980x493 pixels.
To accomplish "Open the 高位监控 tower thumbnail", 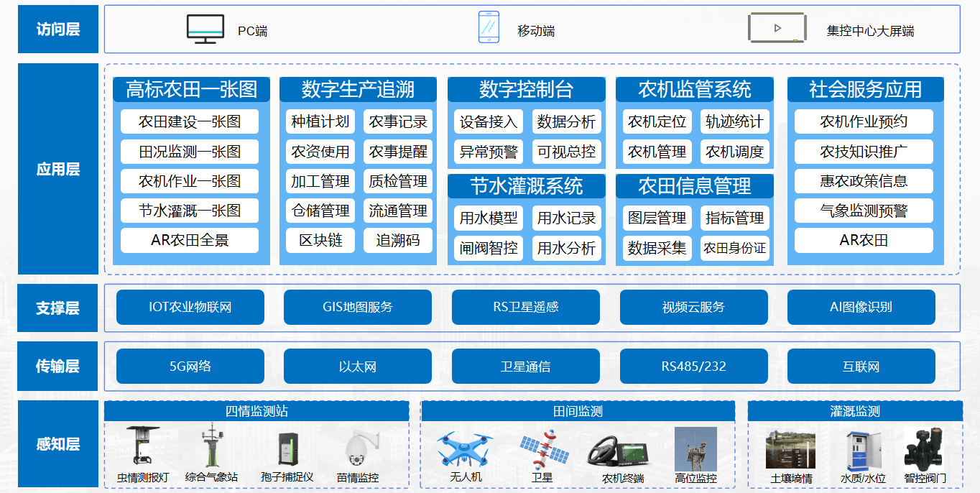I will (x=695, y=449).
